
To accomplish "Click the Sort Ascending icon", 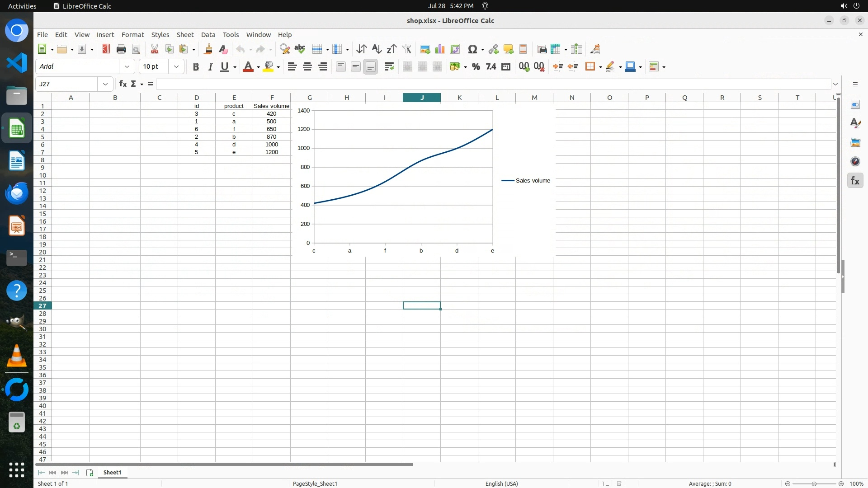I will (x=377, y=49).
